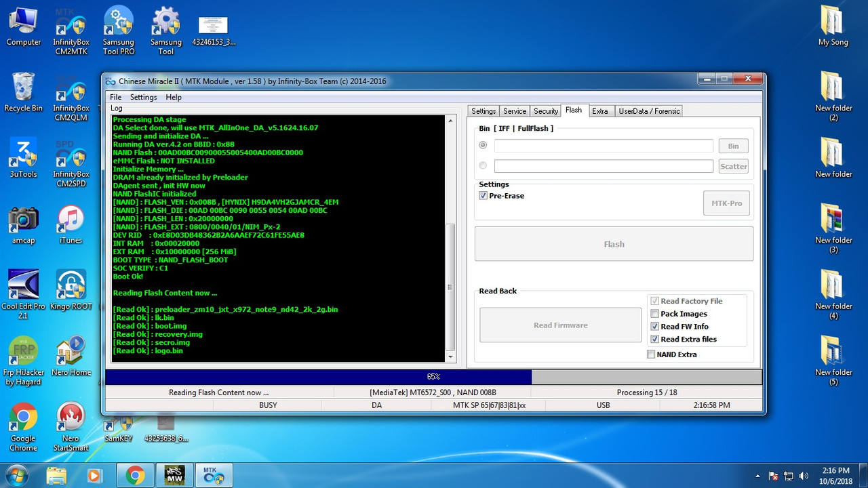Enable the NAND Extra checkbox

pyautogui.click(x=651, y=354)
